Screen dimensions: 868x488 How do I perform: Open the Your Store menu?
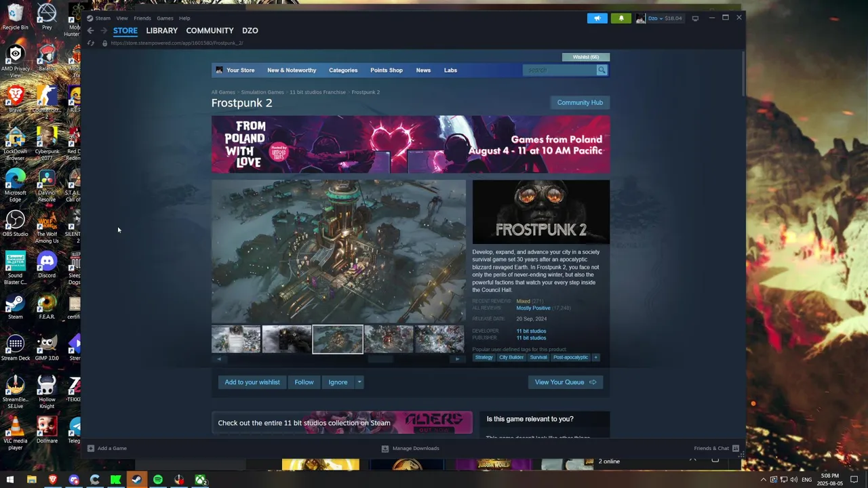[240, 70]
